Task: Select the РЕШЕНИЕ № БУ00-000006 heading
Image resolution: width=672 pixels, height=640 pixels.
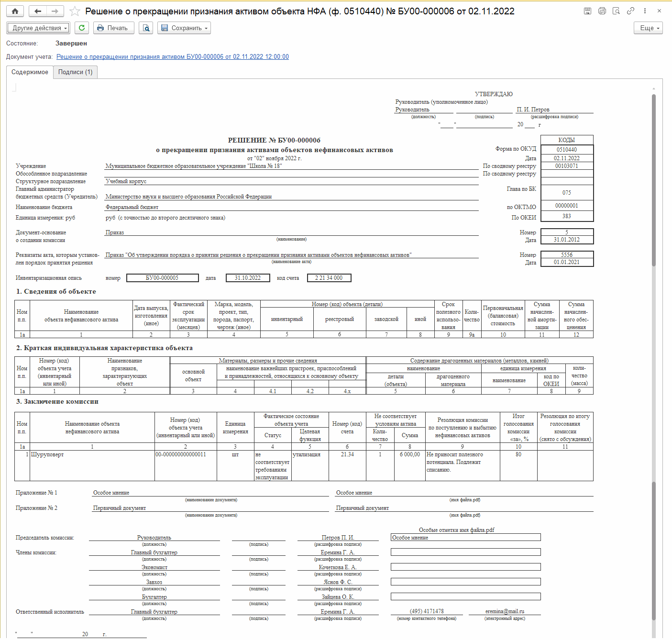Action: click(x=274, y=140)
